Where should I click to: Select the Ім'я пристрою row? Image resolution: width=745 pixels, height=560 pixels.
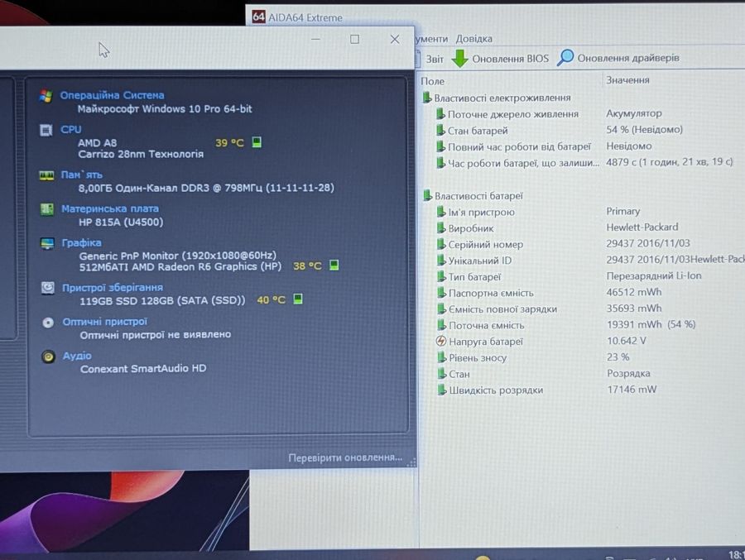(538, 212)
